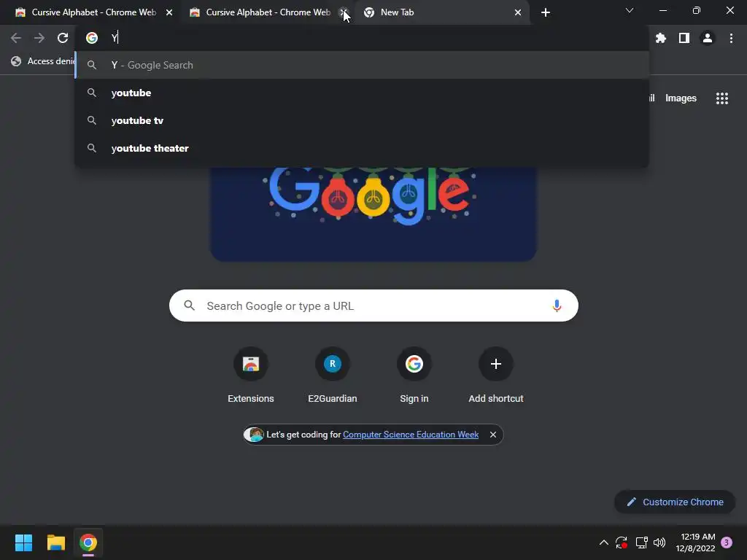The height and width of the screenshot is (560, 747).
Task: Open the volume speaker tray icon
Action: tap(659, 542)
